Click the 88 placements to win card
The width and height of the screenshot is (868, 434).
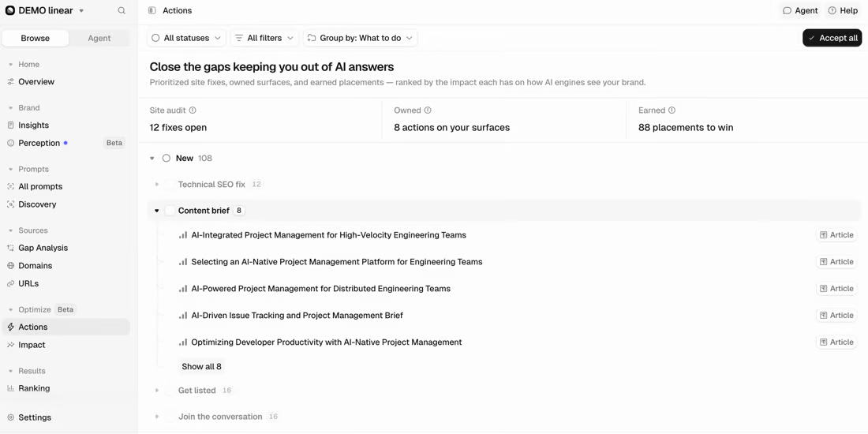click(747, 120)
